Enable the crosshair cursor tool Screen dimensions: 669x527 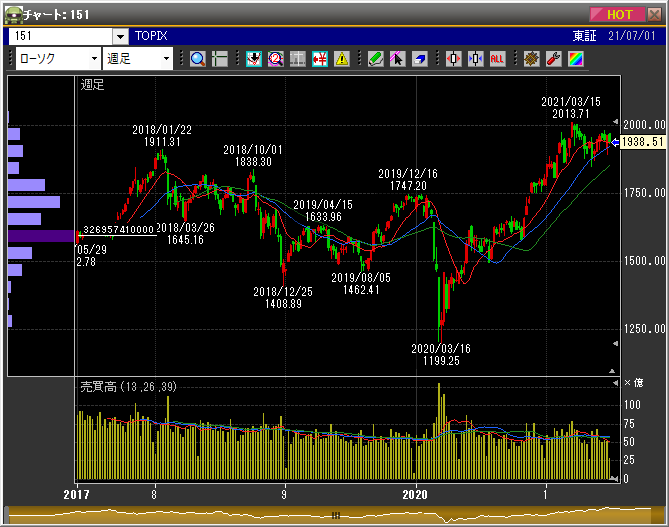tap(221, 59)
